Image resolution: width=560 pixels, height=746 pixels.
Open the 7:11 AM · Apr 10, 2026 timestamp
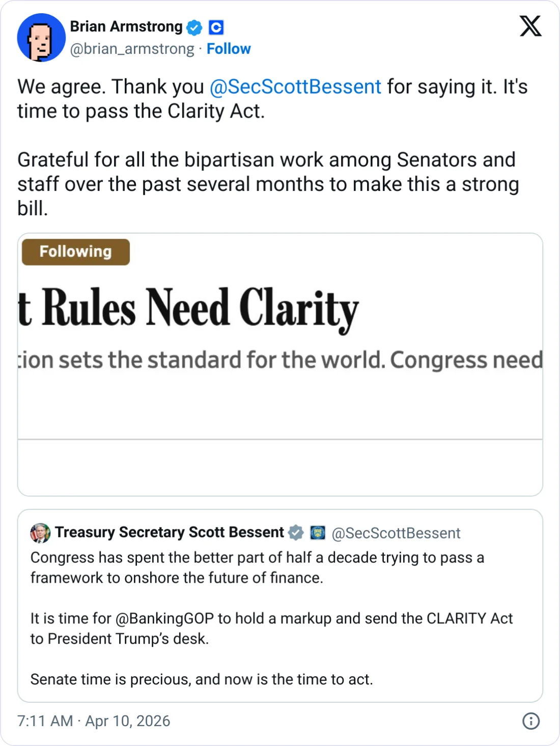point(94,721)
